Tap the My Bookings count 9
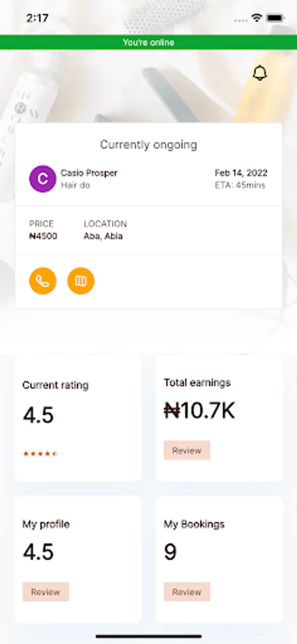 (x=170, y=552)
